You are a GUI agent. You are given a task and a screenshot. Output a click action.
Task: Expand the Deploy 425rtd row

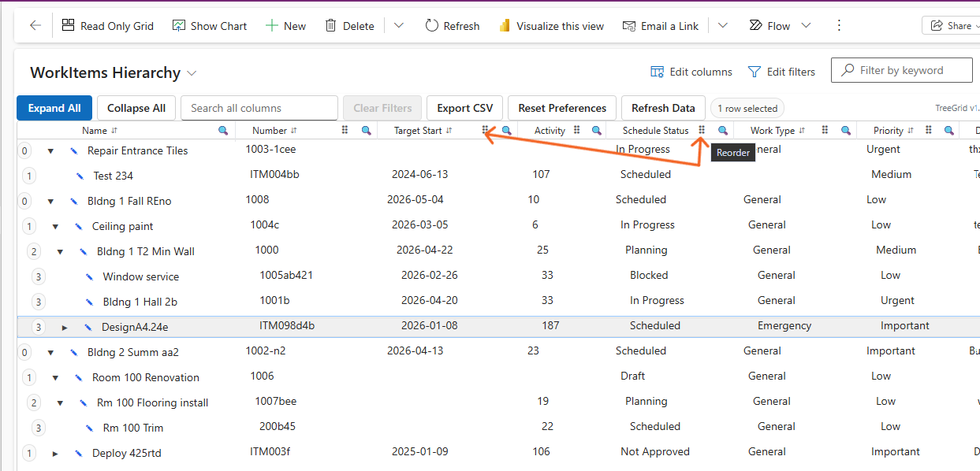point(55,453)
